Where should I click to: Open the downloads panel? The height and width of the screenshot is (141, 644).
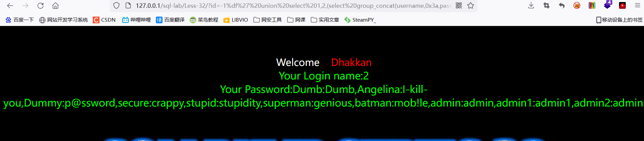coord(531,6)
